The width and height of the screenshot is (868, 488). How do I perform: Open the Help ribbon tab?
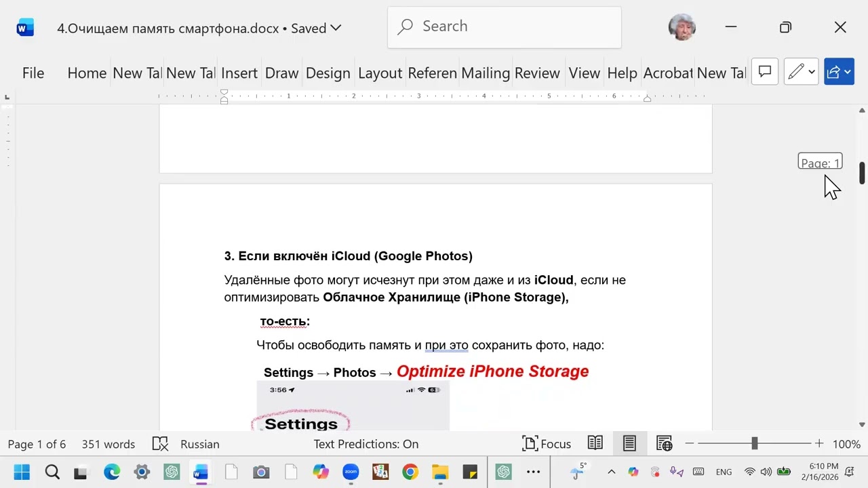point(622,73)
